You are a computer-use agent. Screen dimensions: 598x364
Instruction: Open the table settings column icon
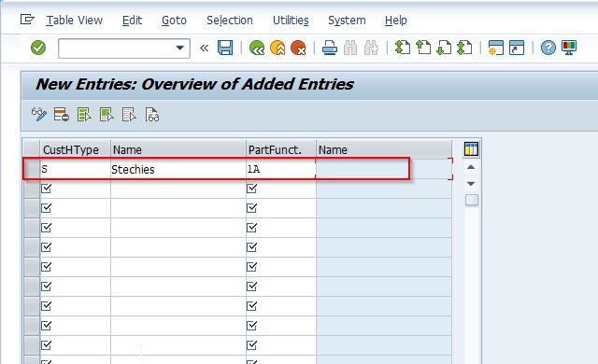click(x=471, y=149)
